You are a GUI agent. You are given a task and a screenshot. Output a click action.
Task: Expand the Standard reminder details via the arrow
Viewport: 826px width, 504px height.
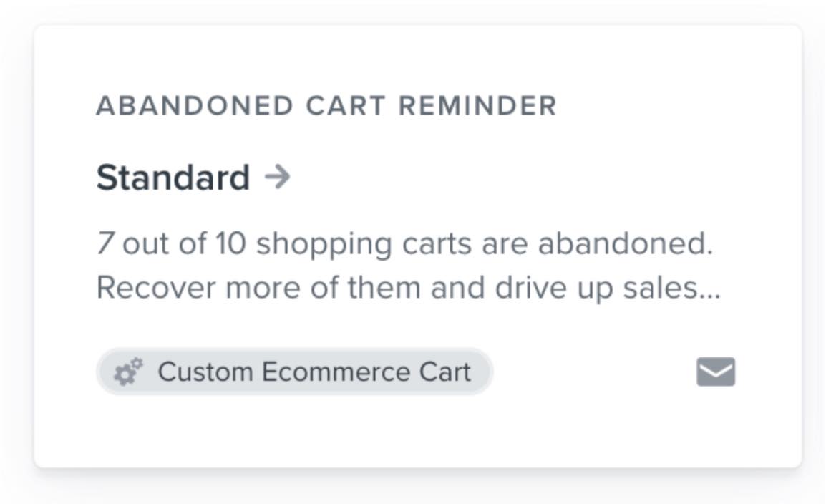pos(278,176)
